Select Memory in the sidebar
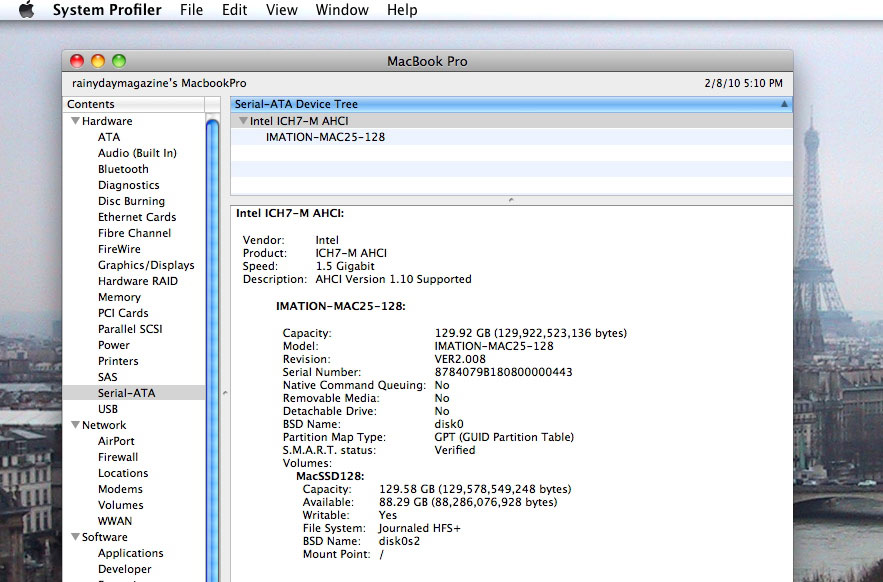 (x=119, y=297)
